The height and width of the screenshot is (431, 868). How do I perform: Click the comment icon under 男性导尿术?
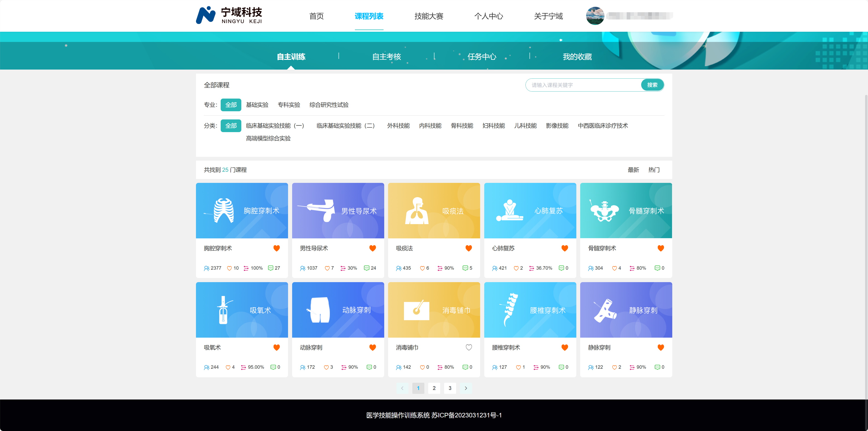[367, 268]
